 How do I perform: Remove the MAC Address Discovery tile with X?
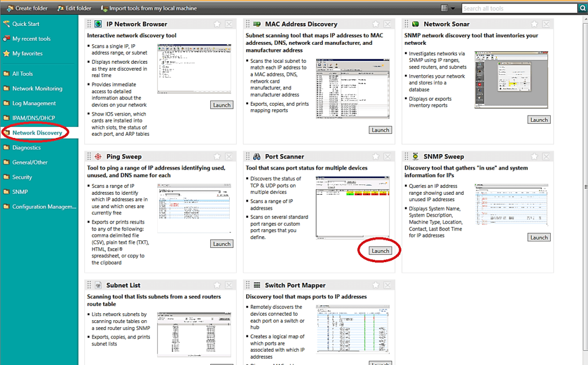click(x=387, y=24)
